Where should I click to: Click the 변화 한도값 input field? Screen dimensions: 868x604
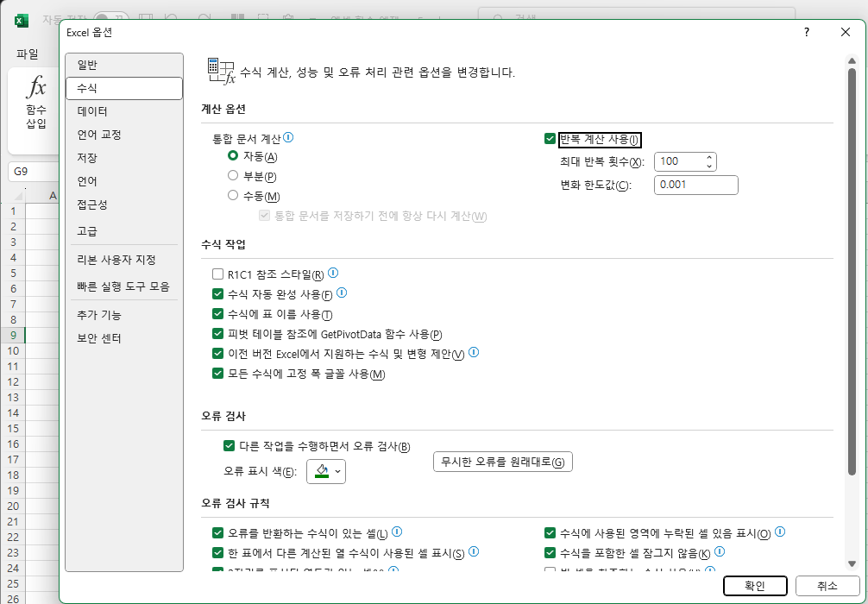pyautogui.click(x=695, y=185)
